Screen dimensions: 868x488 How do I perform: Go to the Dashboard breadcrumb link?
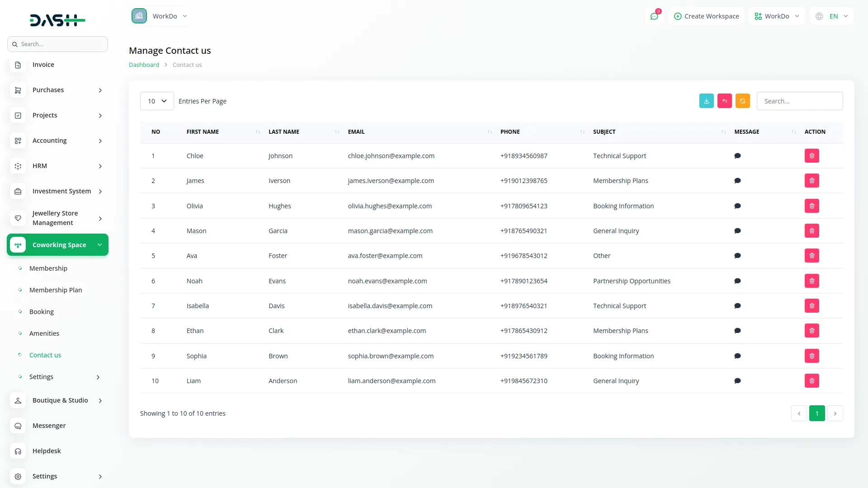point(144,65)
